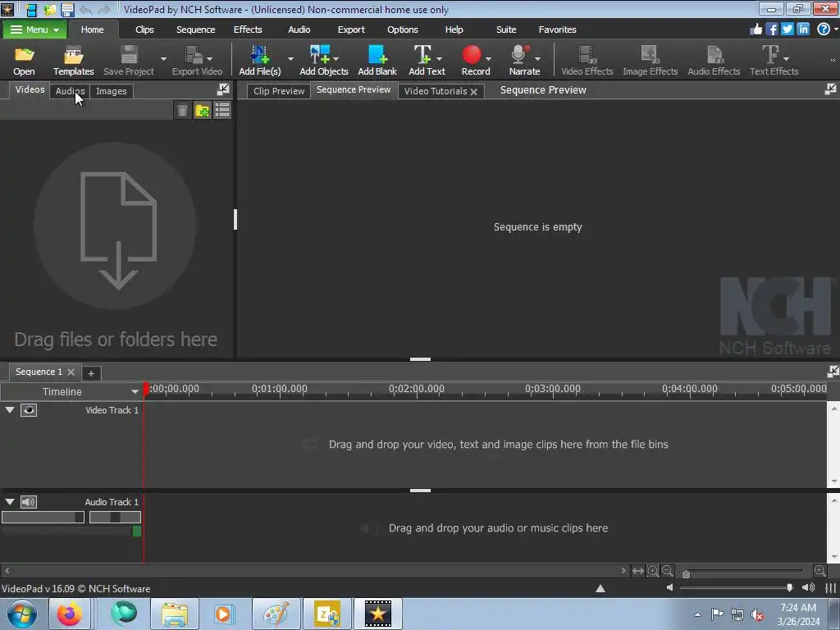Share on Facebook icon

pyautogui.click(x=771, y=29)
